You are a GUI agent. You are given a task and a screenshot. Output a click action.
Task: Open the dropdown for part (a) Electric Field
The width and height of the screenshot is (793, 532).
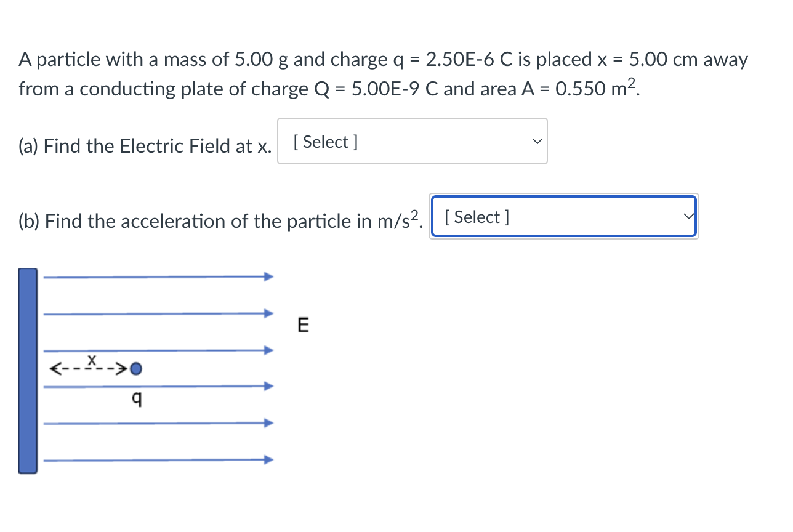click(413, 141)
